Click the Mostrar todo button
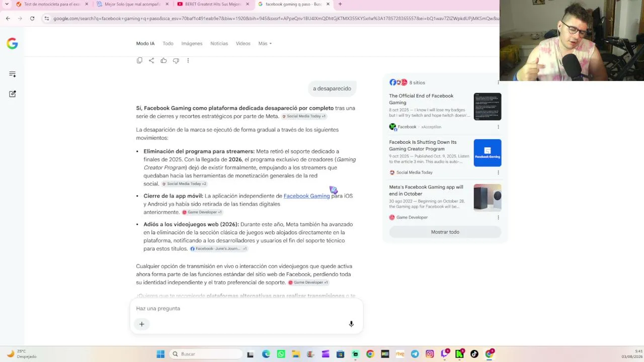Image resolution: width=644 pixels, height=362 pixels. [x=445, y=232]
